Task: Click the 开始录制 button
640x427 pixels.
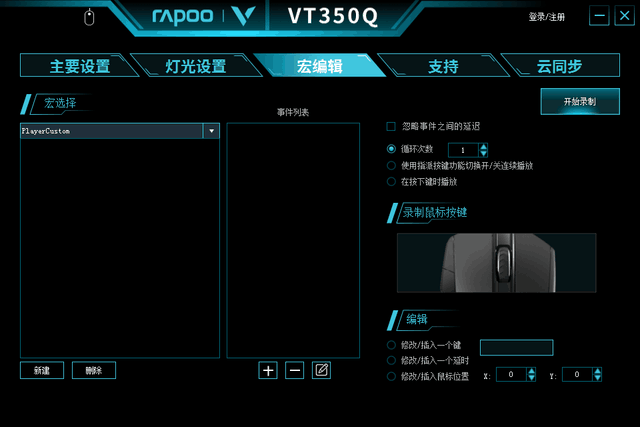Action: (x=580, y=102)
